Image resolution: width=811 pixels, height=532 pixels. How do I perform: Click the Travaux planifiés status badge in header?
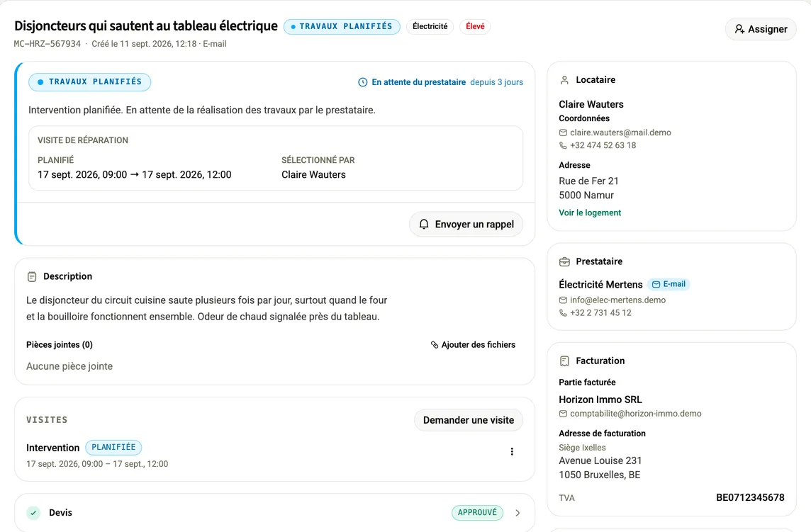342,26
